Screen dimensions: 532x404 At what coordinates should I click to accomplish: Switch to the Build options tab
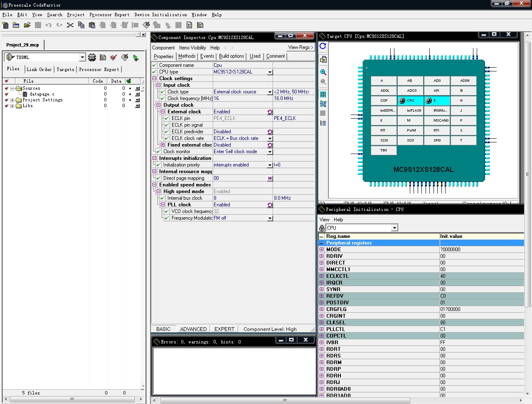tap(232, 56)
